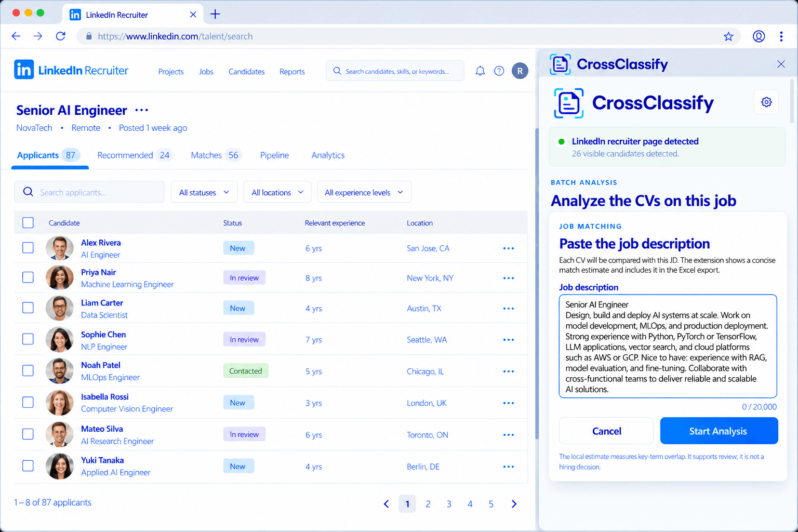Go to applicants page 5

(491, 504)
